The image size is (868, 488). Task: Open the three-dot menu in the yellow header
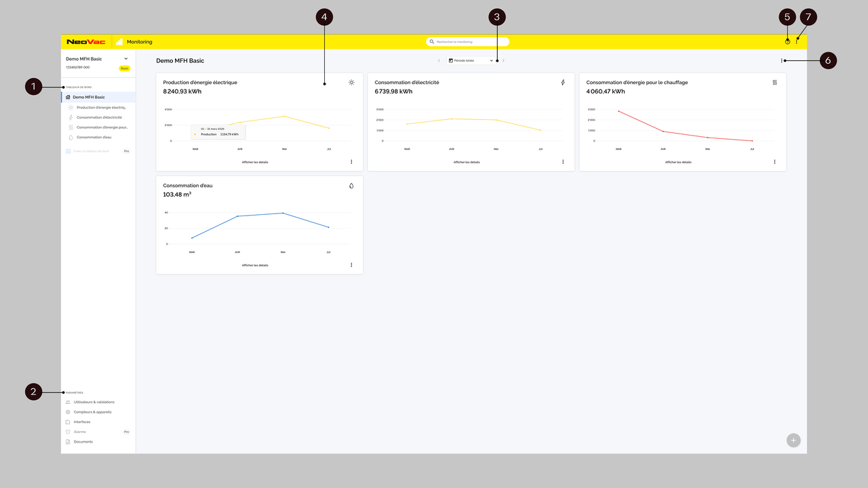pyautogui.click(x=797, y=42)
